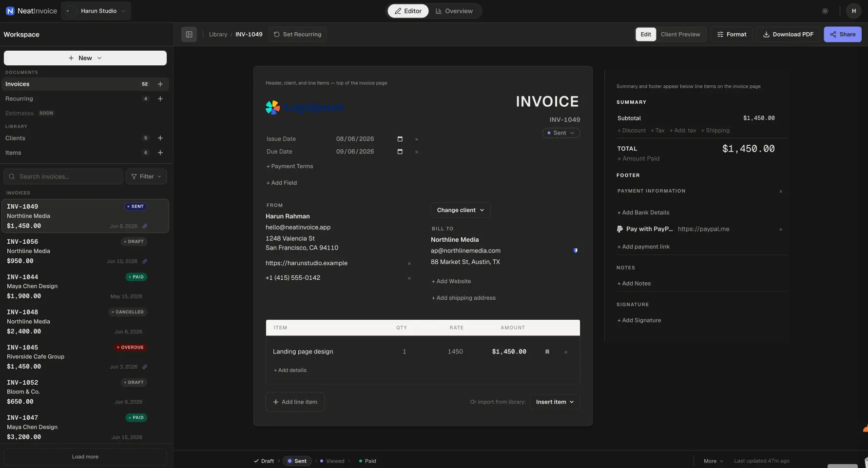Click + Add payment link
This screenshot has height=468, width=868.
coord(643,247)
